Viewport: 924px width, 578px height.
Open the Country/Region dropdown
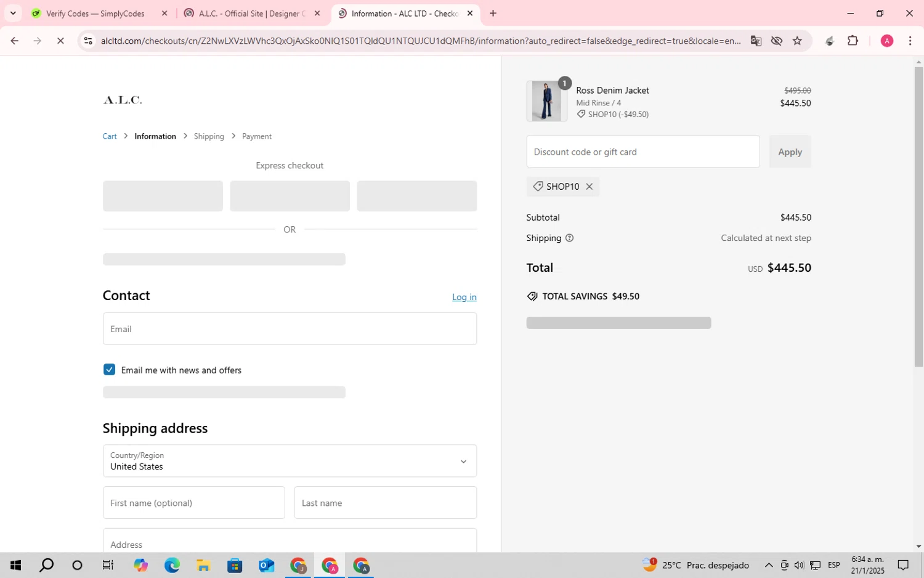click(x=290, y=461)
